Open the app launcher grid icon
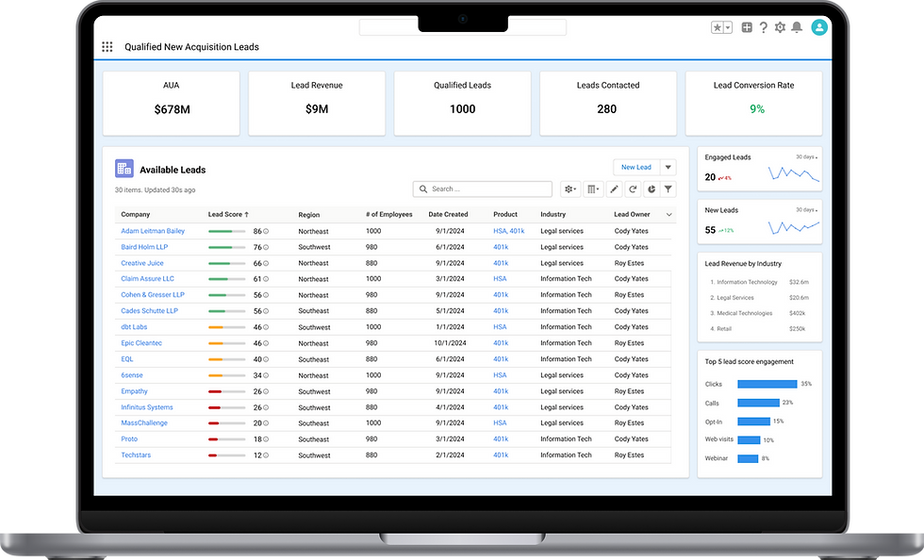 point(107,46)
